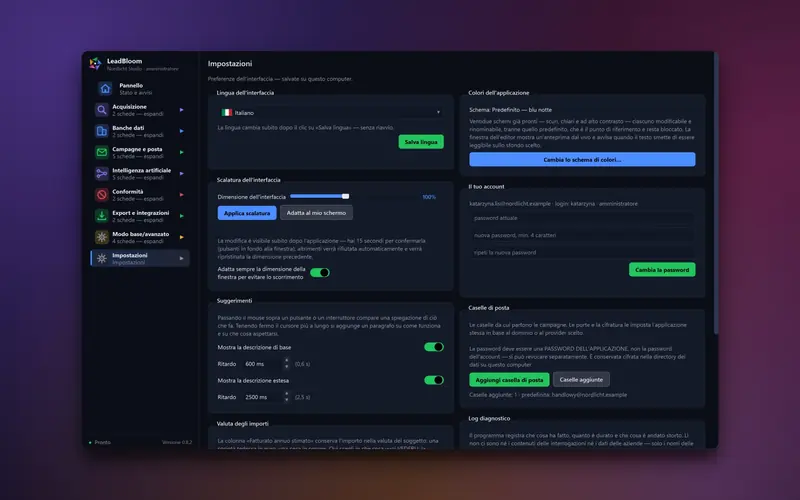Click the 600 ms delay field
The image size is (800, 500).
tap(261, 364)
